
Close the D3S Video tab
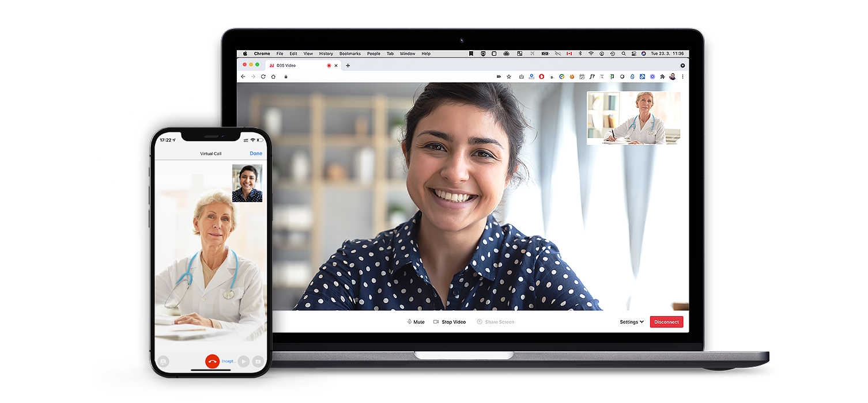(336, 66)
